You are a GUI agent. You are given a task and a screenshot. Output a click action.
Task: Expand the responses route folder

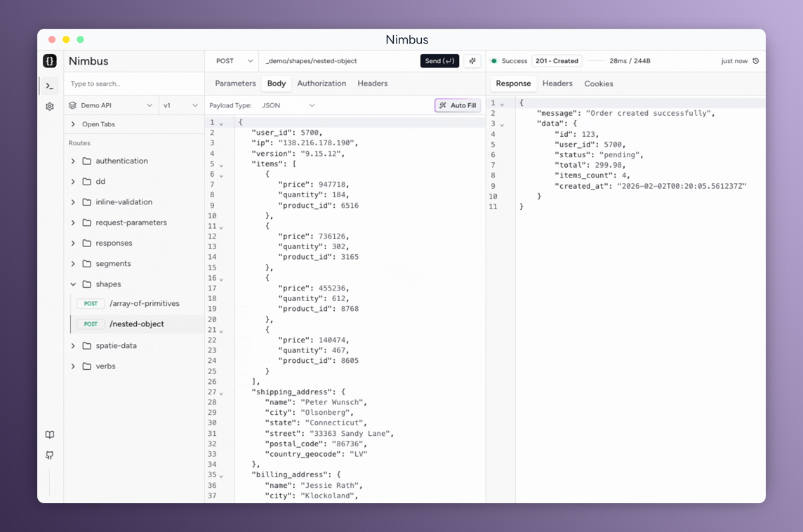[73, 243]
